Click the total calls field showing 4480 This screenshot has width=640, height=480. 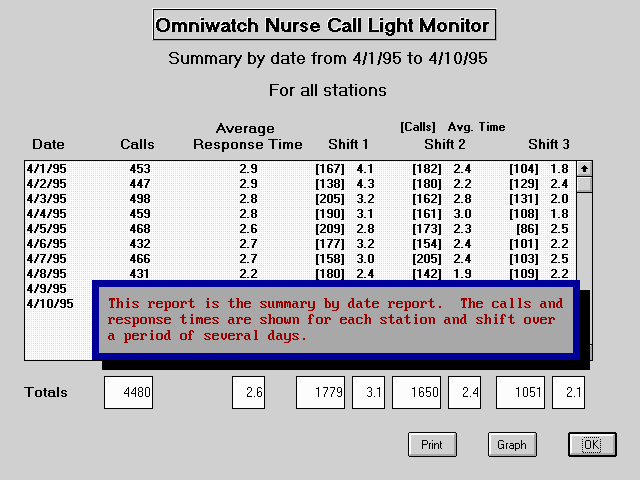coord(128,393)
